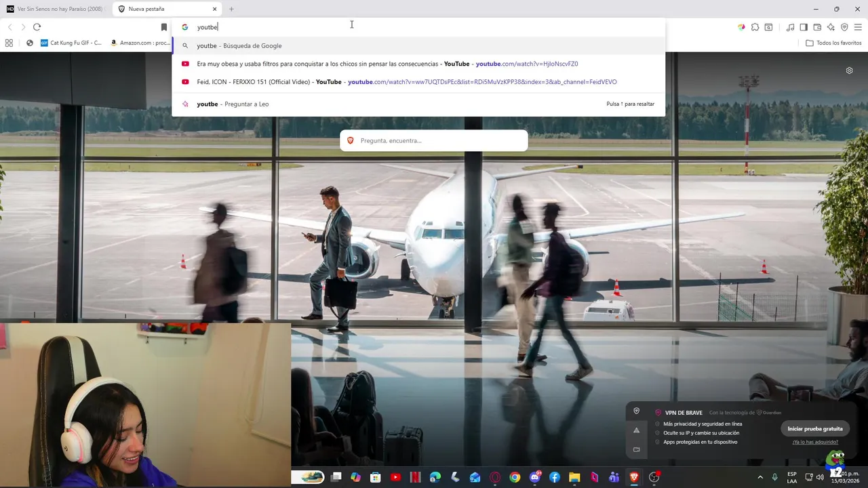The image size is (868, 488).
Task: Open Discord from the taskbar
Action: 535,477
